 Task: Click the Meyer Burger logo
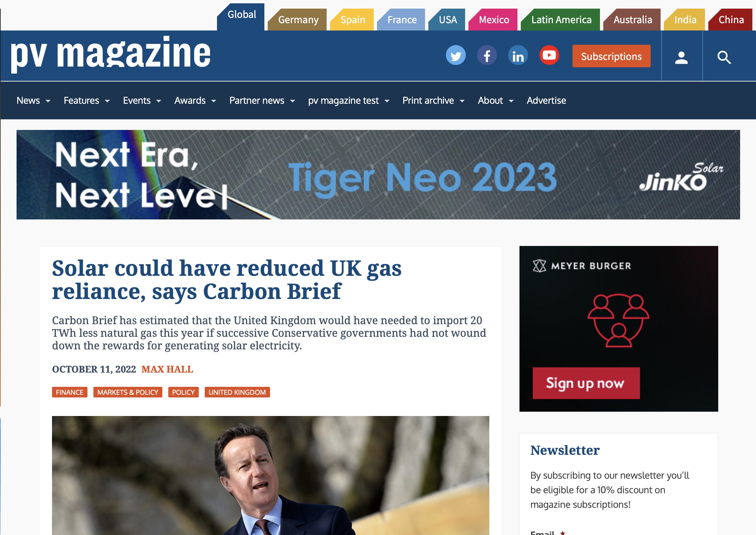pyautogui.click(x=582, y=266)
